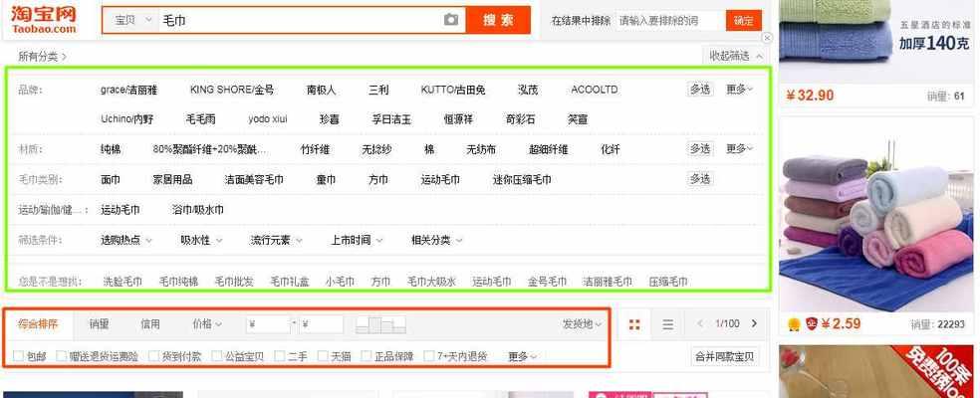Choose 浴巾/吸水巾 sport category

[197, 209]
